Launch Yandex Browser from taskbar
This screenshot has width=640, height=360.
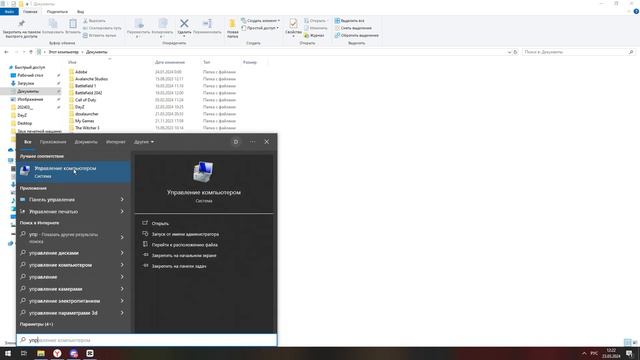click(57, 353)
